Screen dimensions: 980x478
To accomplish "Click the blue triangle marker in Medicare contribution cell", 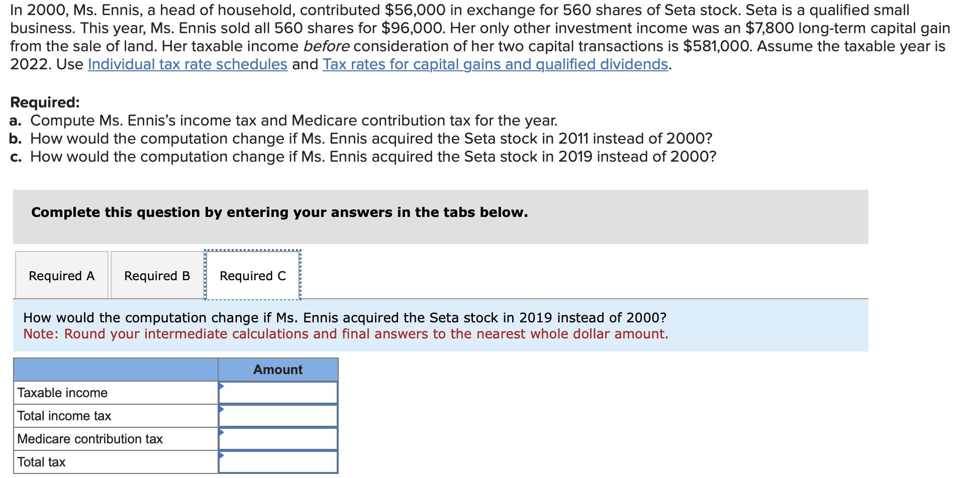I will tap(221, 432).
